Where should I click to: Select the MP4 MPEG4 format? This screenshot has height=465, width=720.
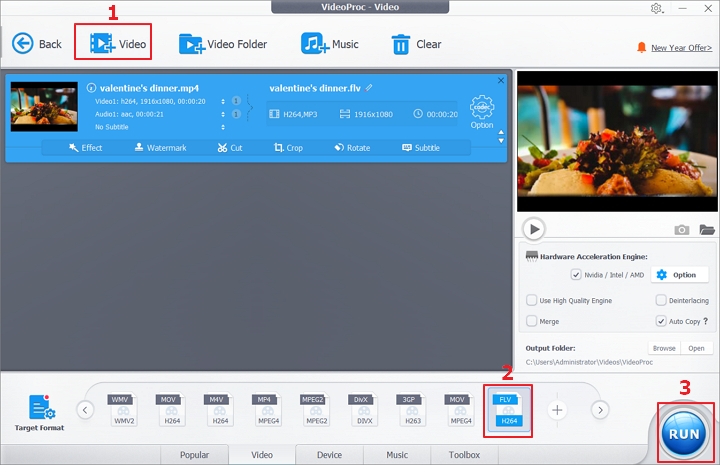(x=268, y=409)
